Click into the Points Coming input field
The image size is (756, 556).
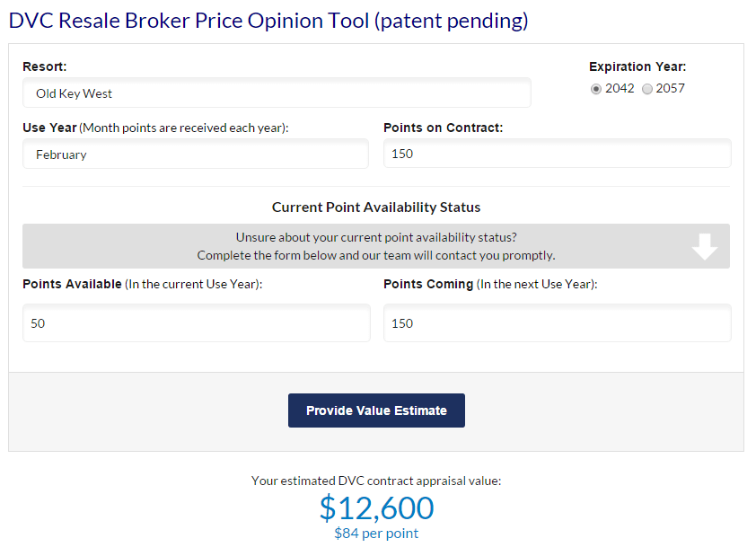coord(557,323)
